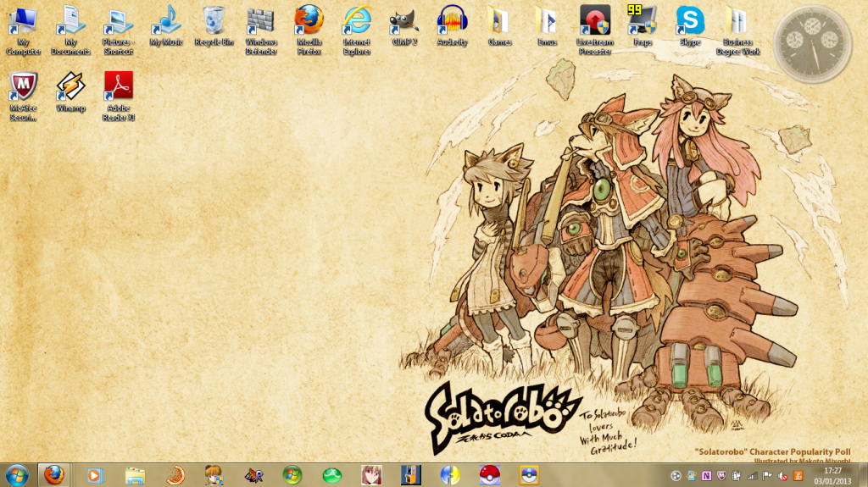
Task: Open the Action Center flag icon
Action: tap(767, 476)
